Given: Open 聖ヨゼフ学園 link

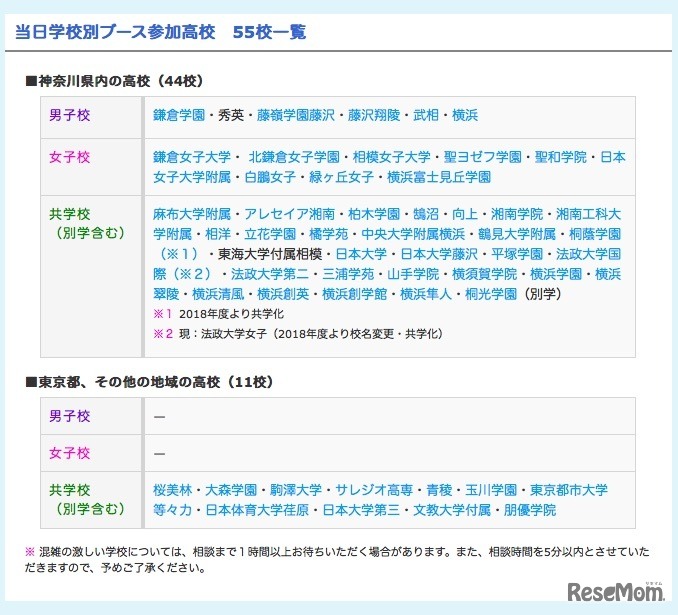Looking at the screenshot, I should pos(483,157).
